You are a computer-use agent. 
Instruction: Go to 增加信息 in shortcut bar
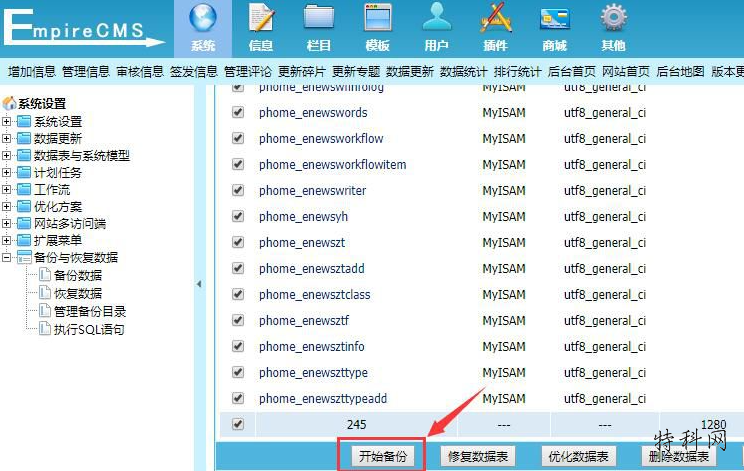(32, 72)
